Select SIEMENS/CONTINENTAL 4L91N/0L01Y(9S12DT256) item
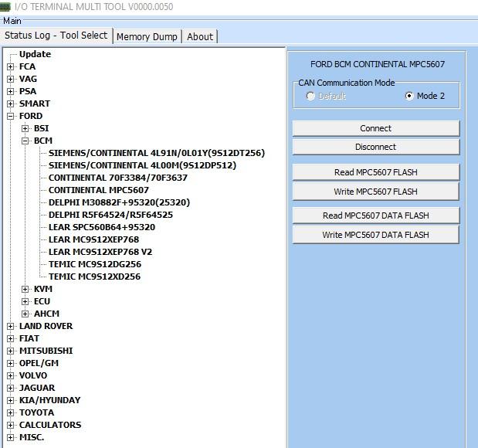This screenshot has height=448, width=478. (x=157, y=153)
